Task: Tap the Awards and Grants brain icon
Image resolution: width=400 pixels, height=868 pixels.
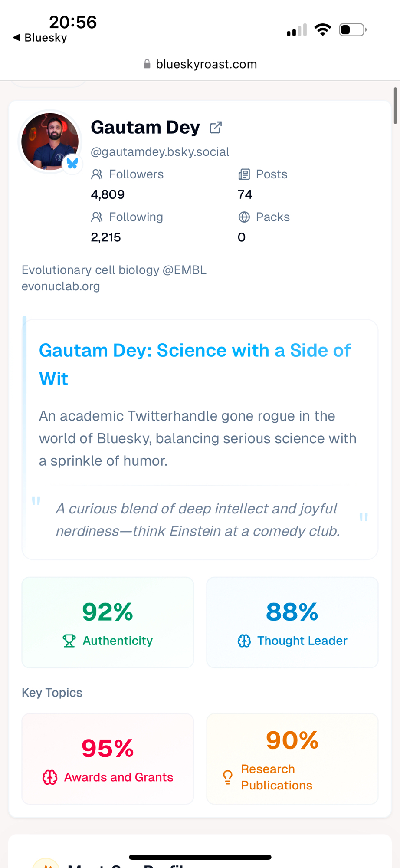Action: (x=50, y=777)
